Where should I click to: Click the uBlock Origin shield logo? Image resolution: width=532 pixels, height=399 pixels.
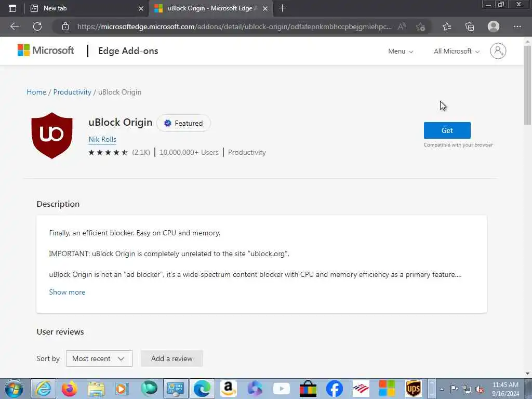51,136
